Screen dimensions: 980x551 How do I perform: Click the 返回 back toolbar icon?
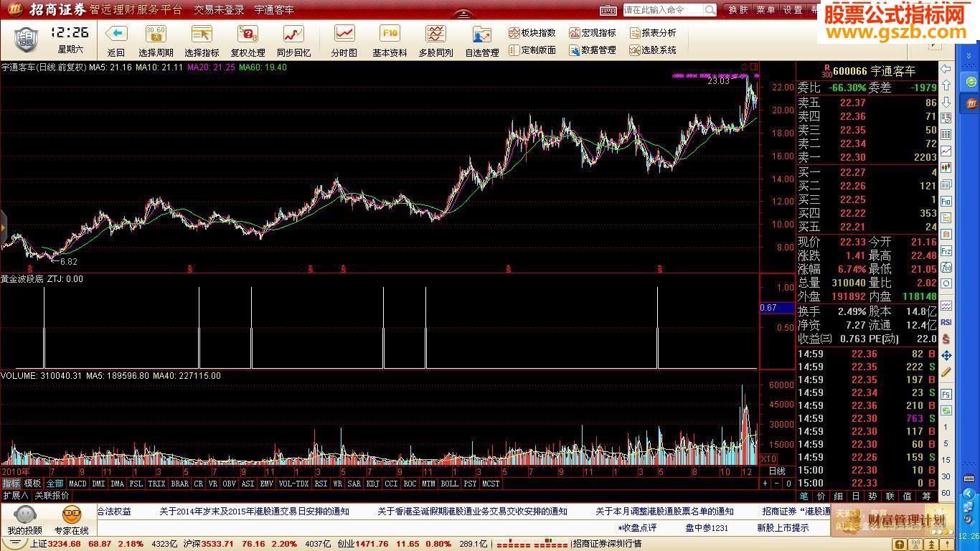116,40
